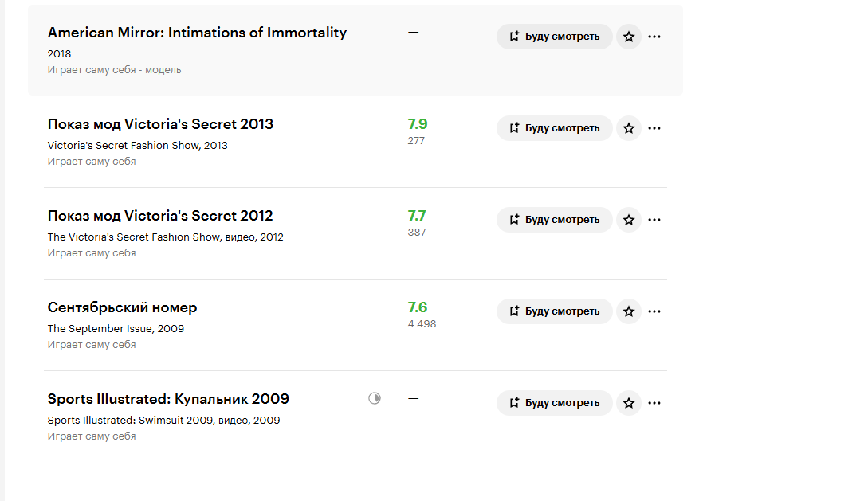Viewport: 868px width, 501px height.
Task: Star Sports Illustrated: Купальник 2009
Action: click(629, 403)
